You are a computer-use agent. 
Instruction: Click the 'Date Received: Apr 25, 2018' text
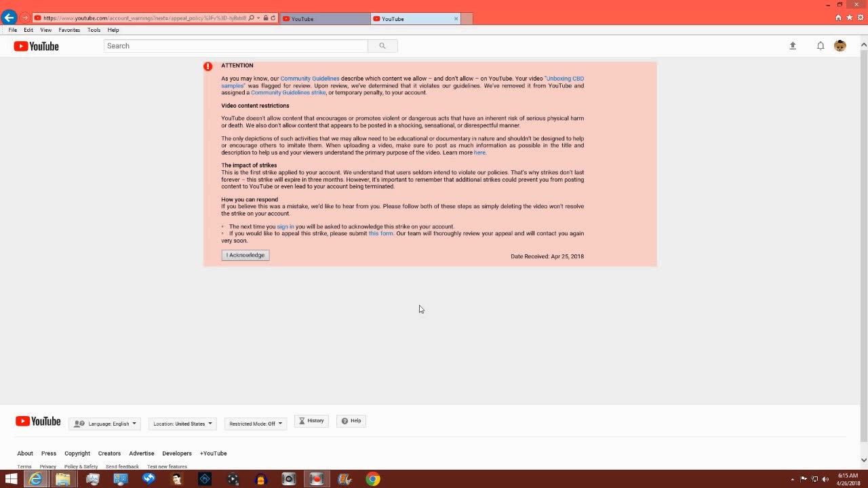tap(547, 256)
